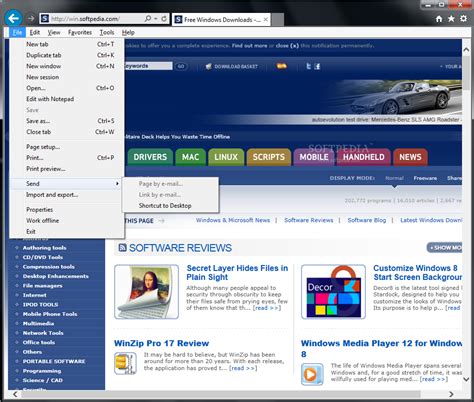Screen dimensions: 474x402
Task: Open Secret Layer Hides Files article link
Action: 237,272
